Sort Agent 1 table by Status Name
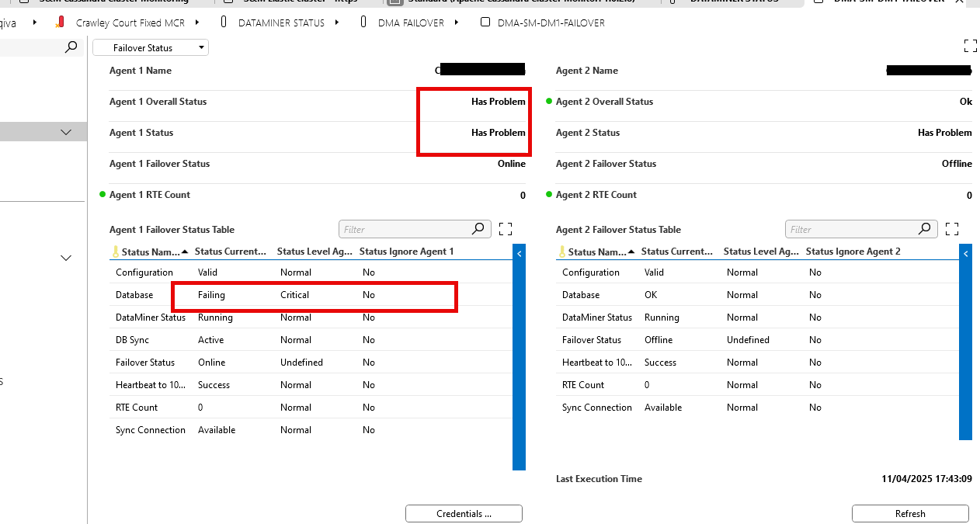The height and width of the screenshot is (524, 980). point(150,252)
